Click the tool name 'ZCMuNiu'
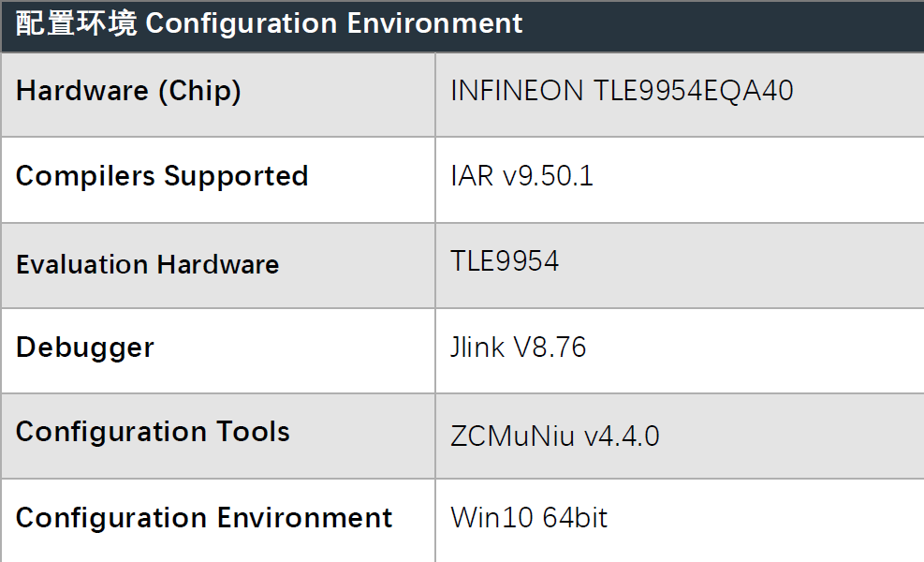The height and width of the screenshot is (562, 924). (x=513, y=436)
